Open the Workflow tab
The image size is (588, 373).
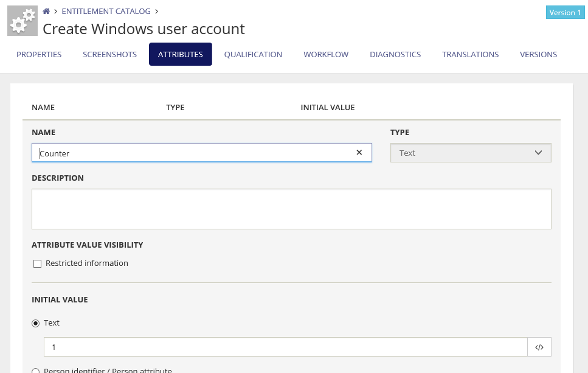click(326, 54)
